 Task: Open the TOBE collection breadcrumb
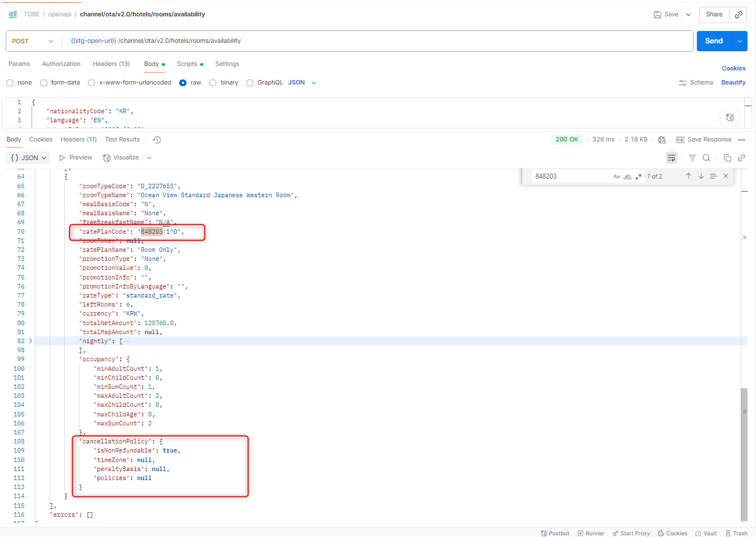point(32,15)
